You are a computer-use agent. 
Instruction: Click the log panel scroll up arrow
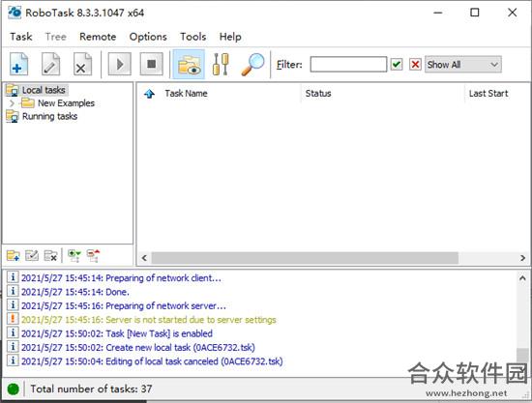coord(523,278)
